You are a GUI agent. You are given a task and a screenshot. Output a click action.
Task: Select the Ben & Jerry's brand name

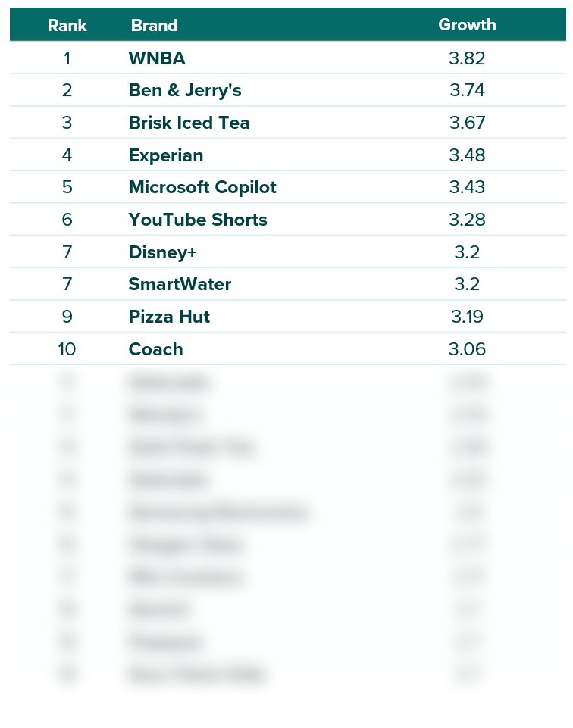185,90
